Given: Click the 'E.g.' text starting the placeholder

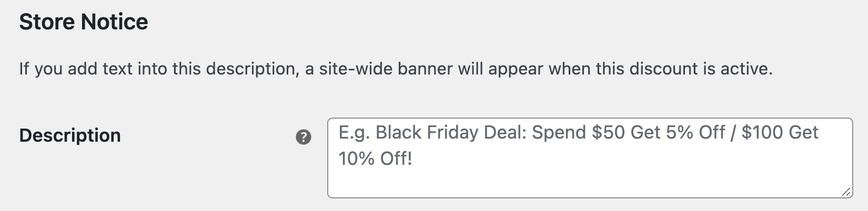Looking at the screenshot, I should point(355,133).
